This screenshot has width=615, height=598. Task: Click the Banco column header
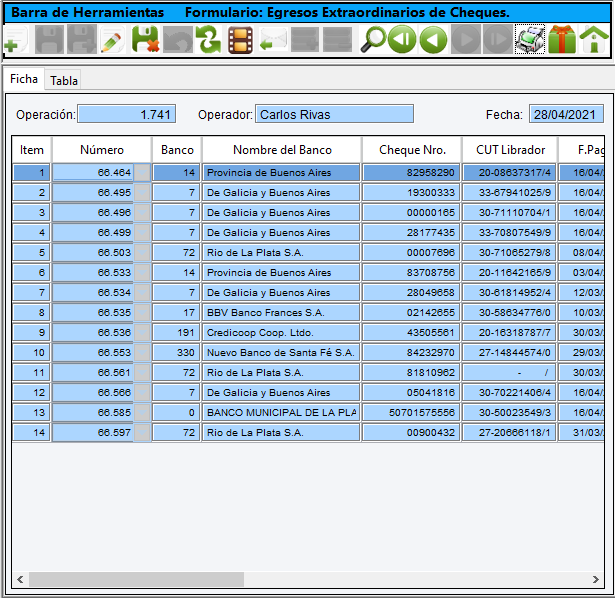coord(177,150)
